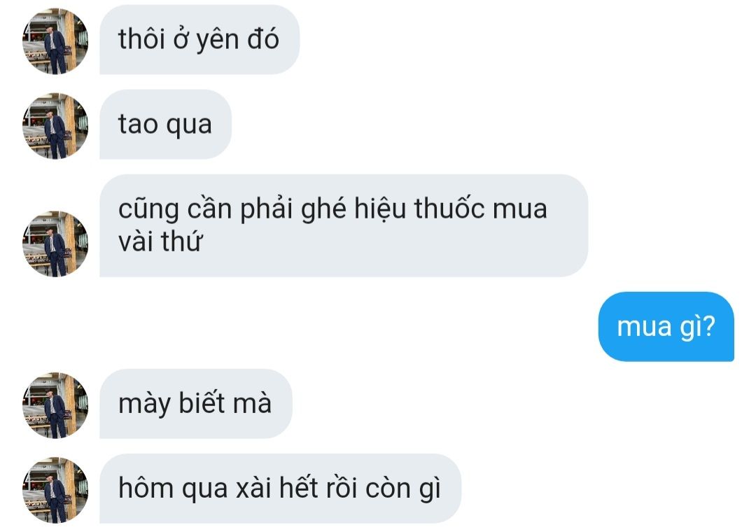Tap the profile picture next to 'tao qua'
Screen dimensions: 756x532
point(55,126)
